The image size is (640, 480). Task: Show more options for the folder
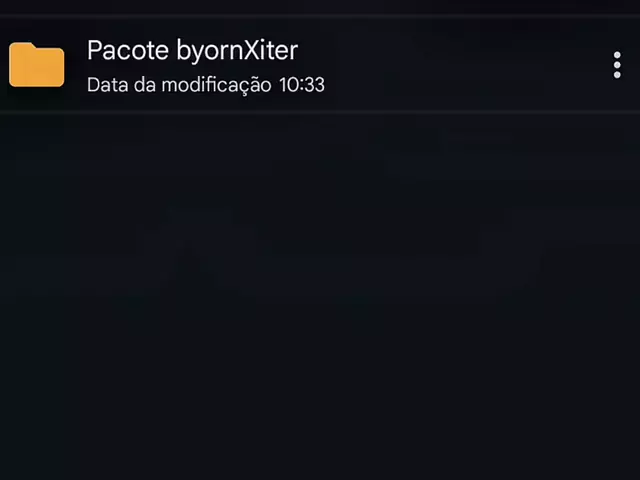coord(617,64)
